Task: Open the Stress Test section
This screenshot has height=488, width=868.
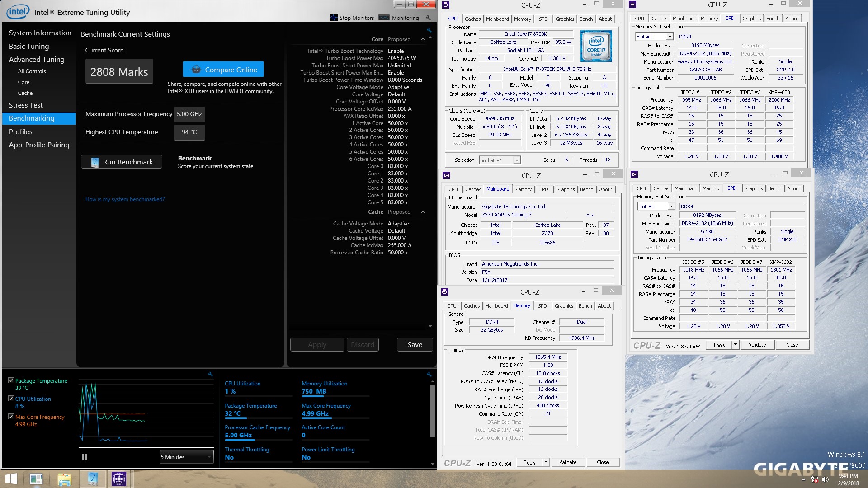Action: [26, 105]
